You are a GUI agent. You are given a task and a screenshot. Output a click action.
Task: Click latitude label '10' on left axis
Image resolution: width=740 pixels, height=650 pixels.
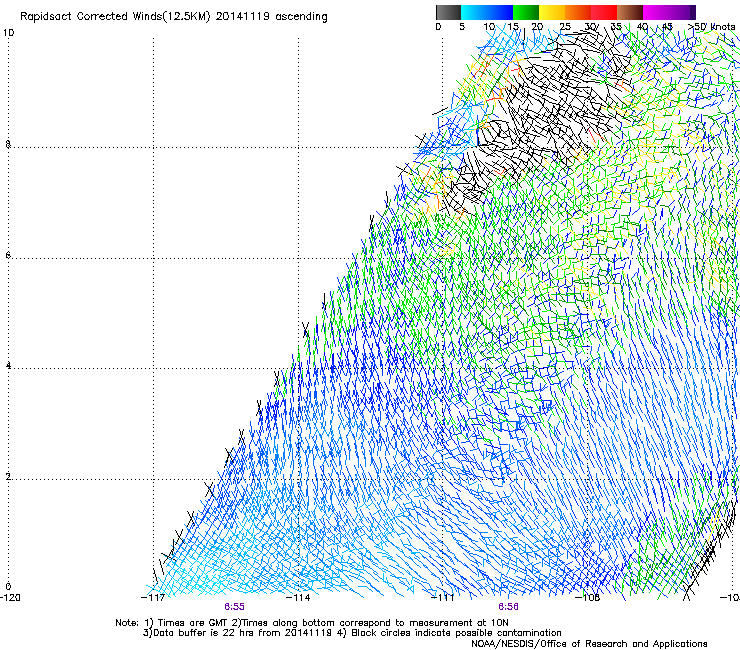coord(8,33)
